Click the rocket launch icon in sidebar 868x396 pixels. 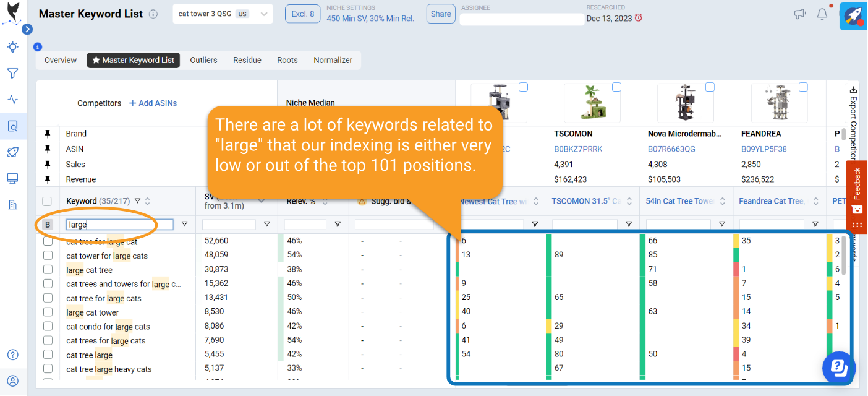click(x=13, y=152)
